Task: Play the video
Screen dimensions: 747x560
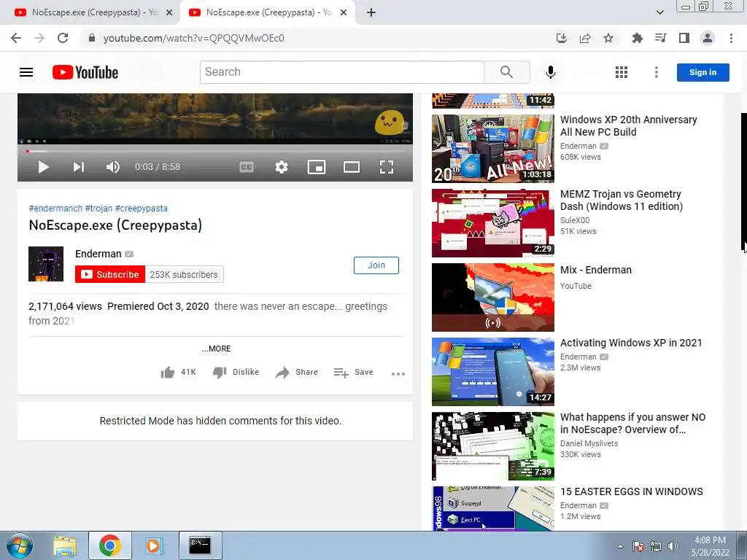Action: pos(43,167)
